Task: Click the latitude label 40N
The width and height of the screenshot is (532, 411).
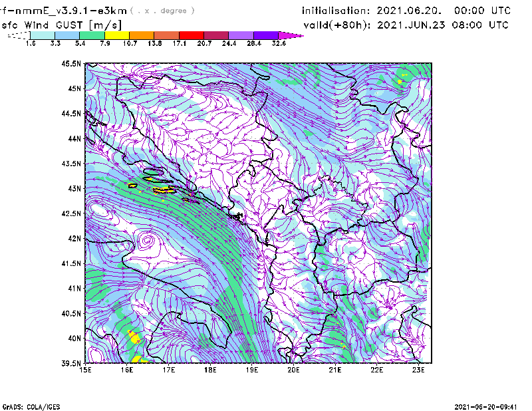Action: click(x=74, y=339)
